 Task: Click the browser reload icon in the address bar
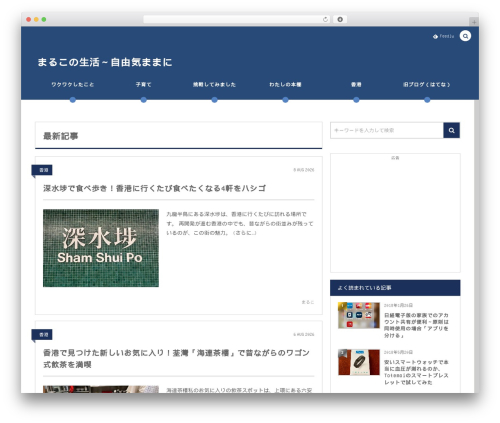click(325, 19)
